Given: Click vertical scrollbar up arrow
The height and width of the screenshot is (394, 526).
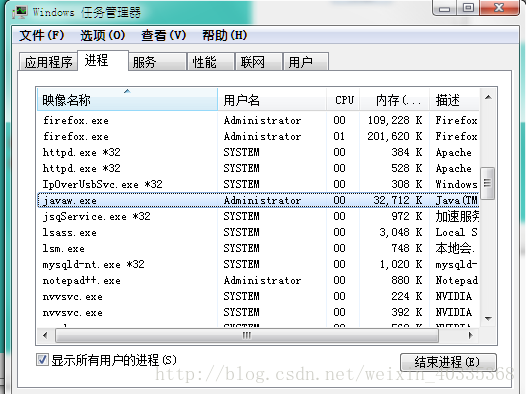Looking at the screenshot, I should coord(488,97).
